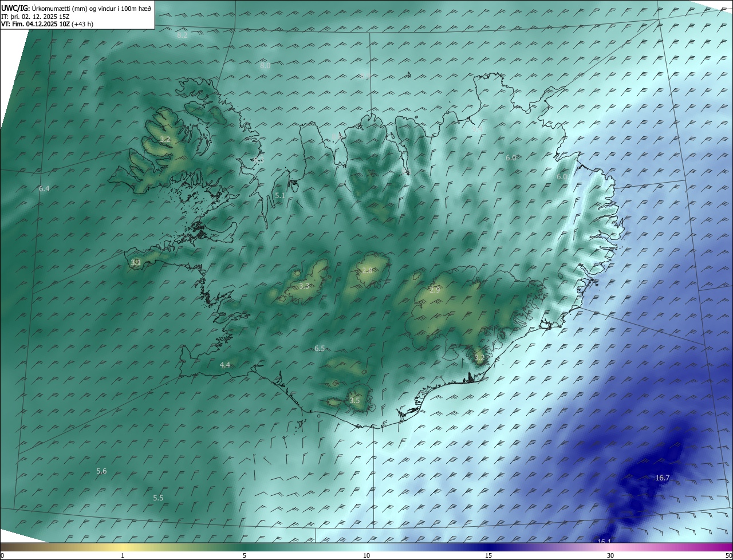Click the map title starting 'UWC/IG: Úrkomumætti (mm)'

click(76, 9)
